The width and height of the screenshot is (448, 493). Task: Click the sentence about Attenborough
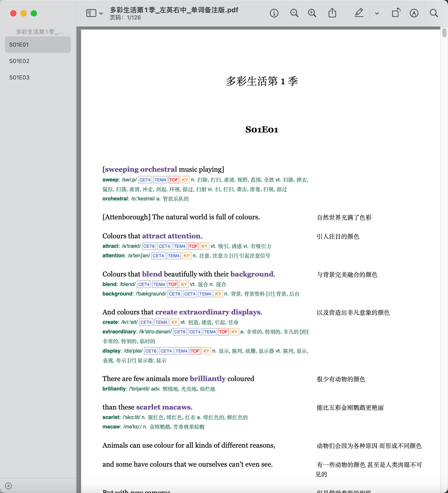pyautogui.click(x=181, y=217)
